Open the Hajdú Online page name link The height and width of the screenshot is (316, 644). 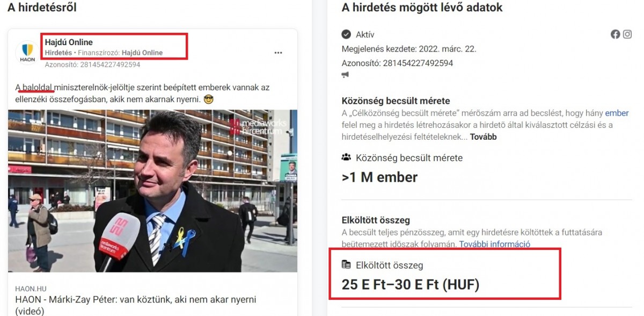(69, 42)
